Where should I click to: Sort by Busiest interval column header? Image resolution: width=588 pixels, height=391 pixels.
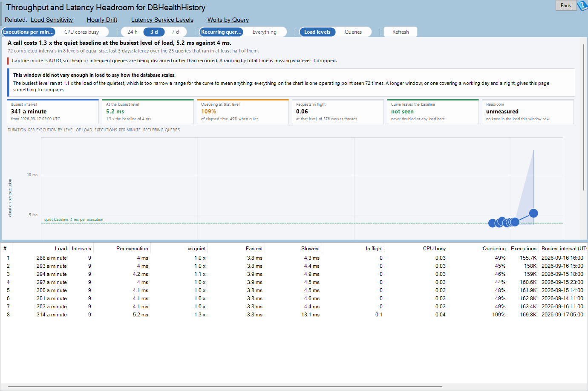coord(563,249)
